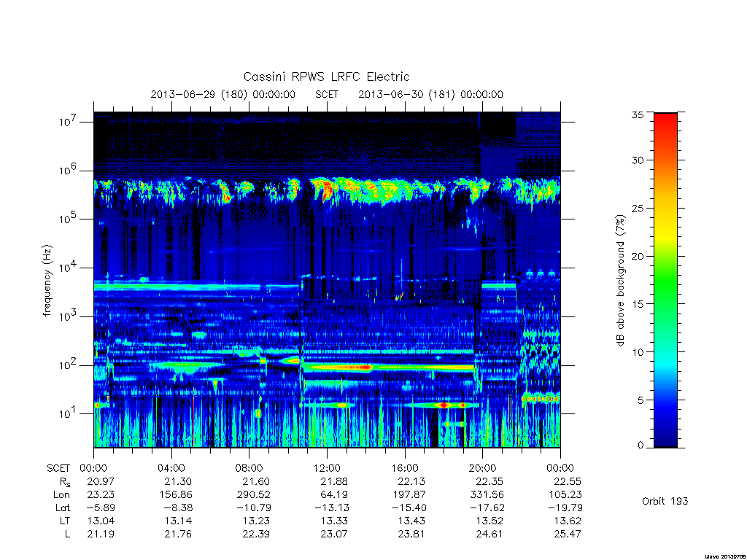Click the LT row label
747x560 pixels.
[65, 521]
